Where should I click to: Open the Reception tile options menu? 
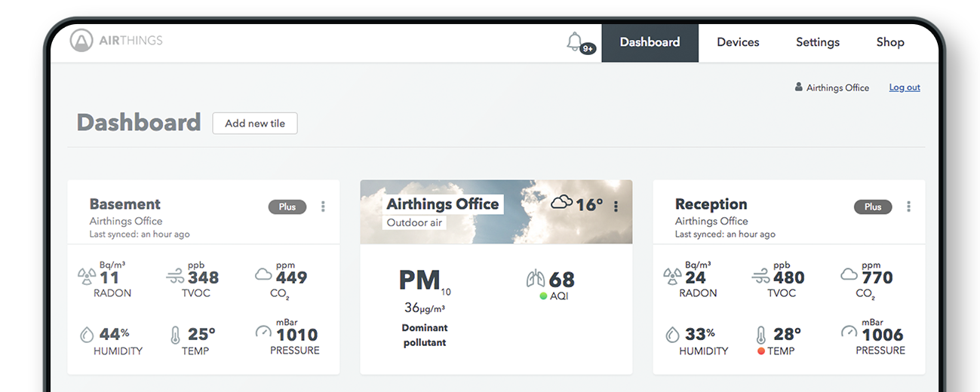[908, 207]
